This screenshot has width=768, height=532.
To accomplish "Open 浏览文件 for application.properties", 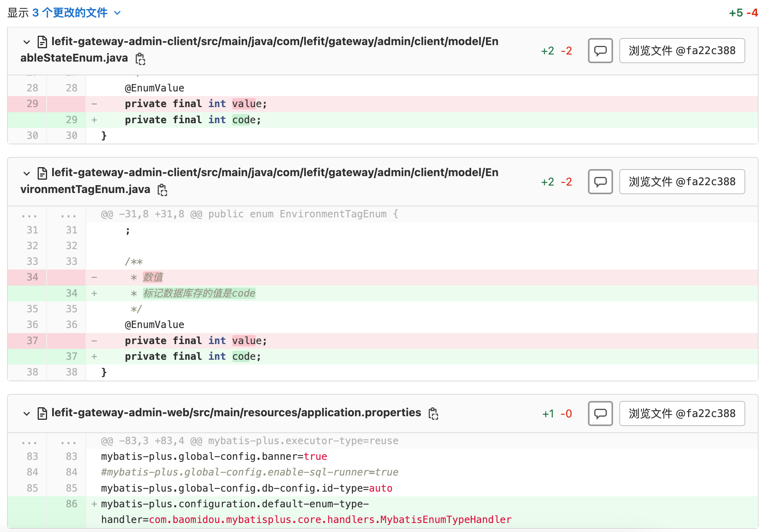I will pos(682,414).
